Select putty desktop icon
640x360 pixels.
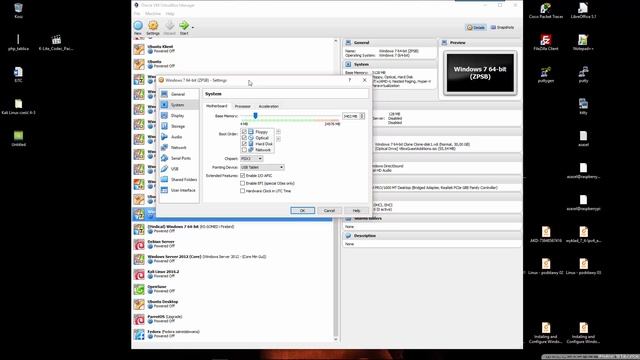click(x=583, y=75)
